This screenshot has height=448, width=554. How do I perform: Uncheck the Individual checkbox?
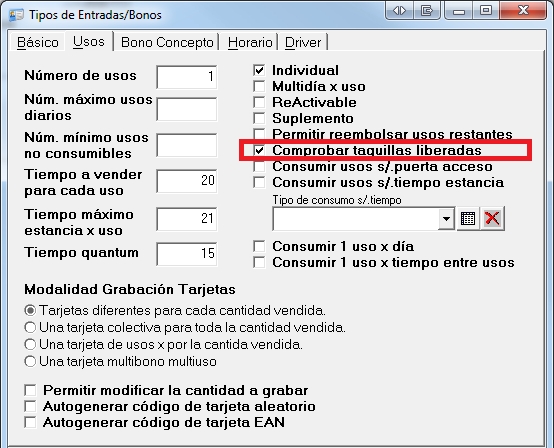[259, 70]
